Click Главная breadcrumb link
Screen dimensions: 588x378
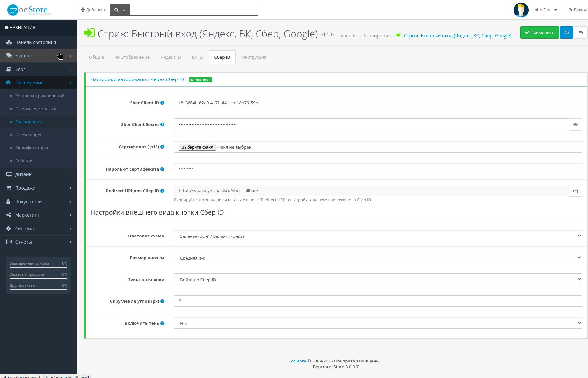click(347, 36)
